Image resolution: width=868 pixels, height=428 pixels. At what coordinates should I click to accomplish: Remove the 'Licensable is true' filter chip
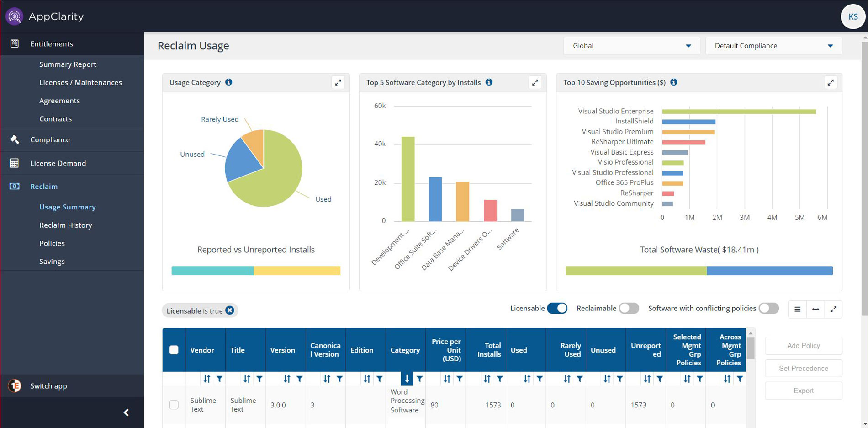[x=230, y=310]
